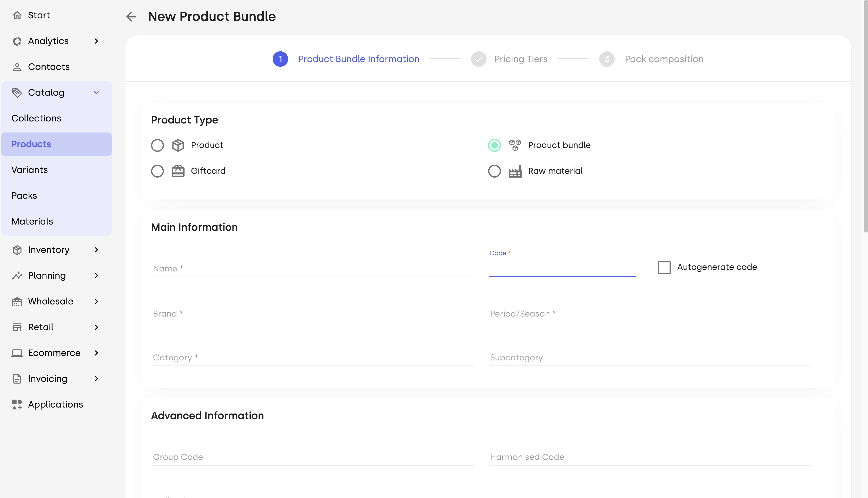Click the Raw material label text
This screenshot has width=868, height=498.
(555, 171)
